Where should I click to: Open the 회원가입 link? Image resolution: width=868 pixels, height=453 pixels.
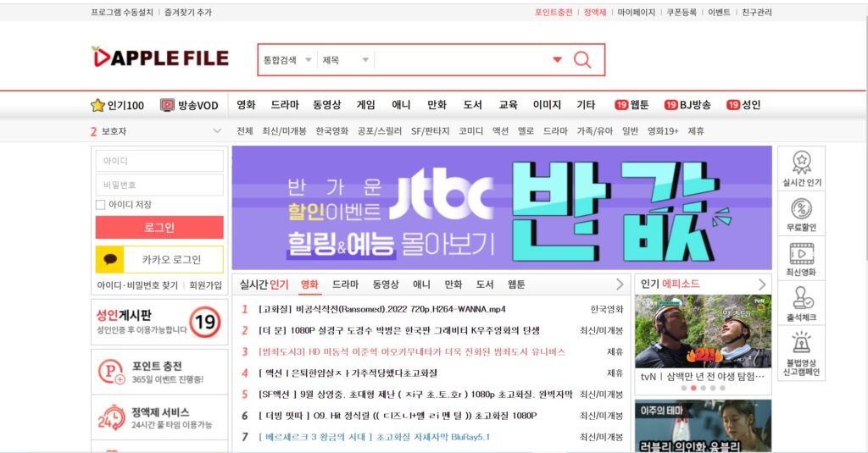click(x=205, y=285)
